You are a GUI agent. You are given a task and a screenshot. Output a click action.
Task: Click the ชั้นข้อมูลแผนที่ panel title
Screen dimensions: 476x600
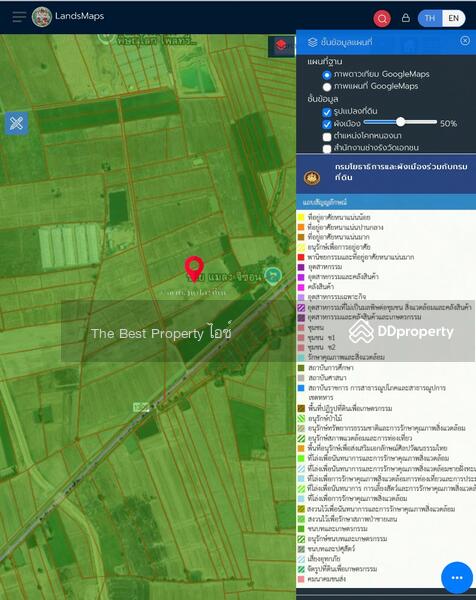point(346,42)
